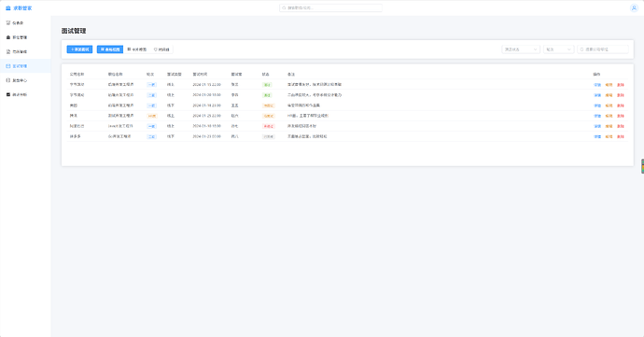
Task: Delete the 拼多多 interview row
Action: pyautogui.click(x=620, y=136)
